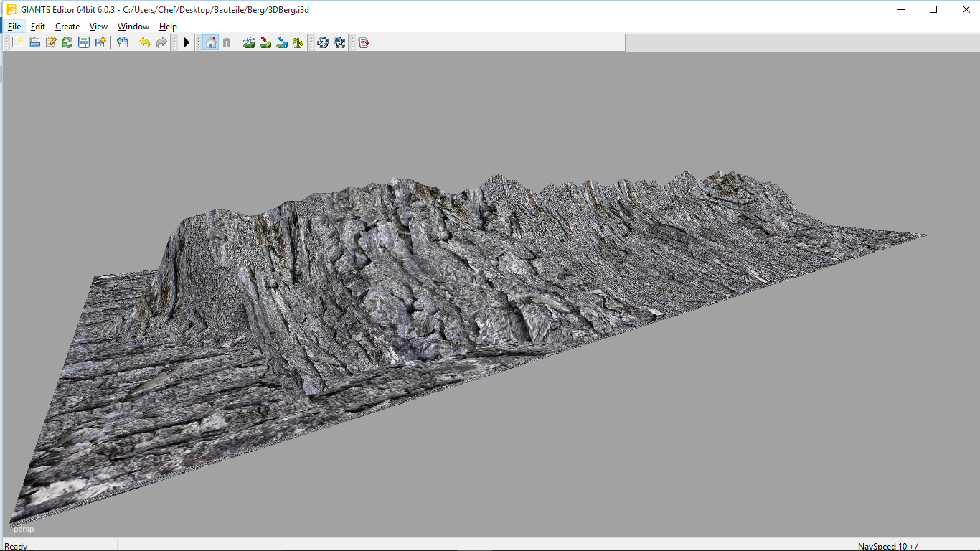Screen dimensions: 980x551
Task: Minimize the GIANTS Editor window
Action: pos(900,9)
